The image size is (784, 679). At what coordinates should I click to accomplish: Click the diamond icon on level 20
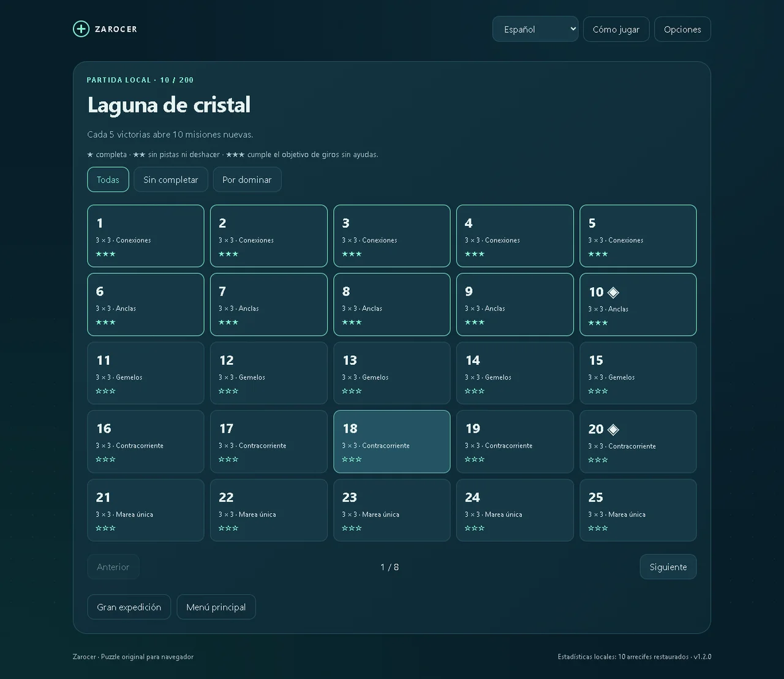coord(613,430)
